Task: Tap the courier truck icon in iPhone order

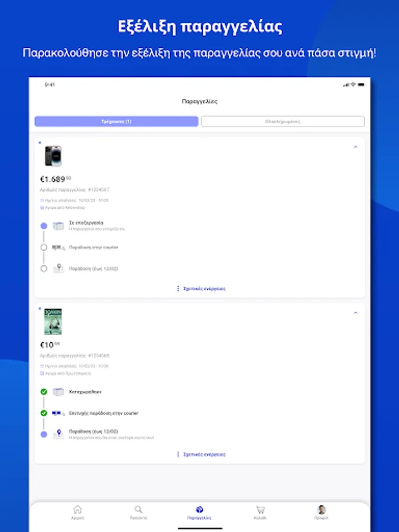Action: tap(58, 247)
